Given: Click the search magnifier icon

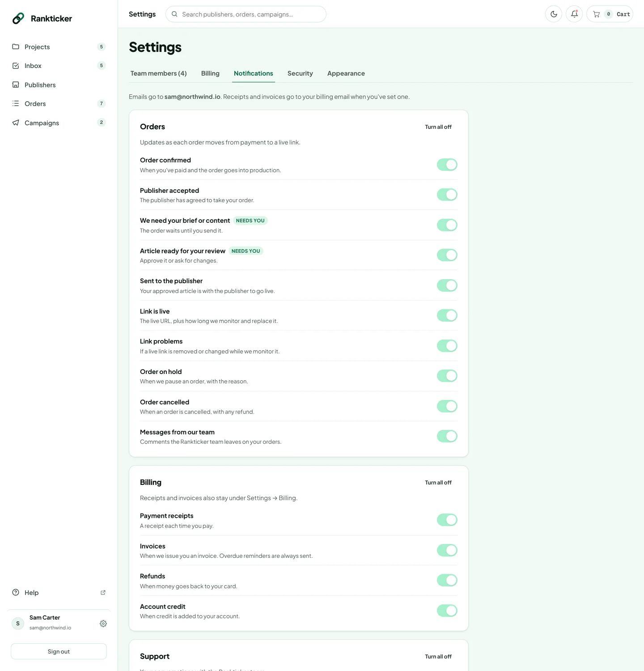Looking at the screenshot, I should (x=174, y=14).
